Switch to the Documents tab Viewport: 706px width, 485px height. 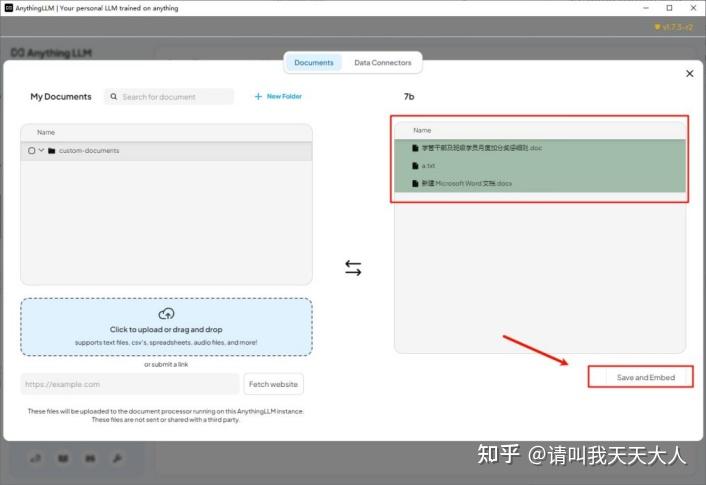click(314, 63)
